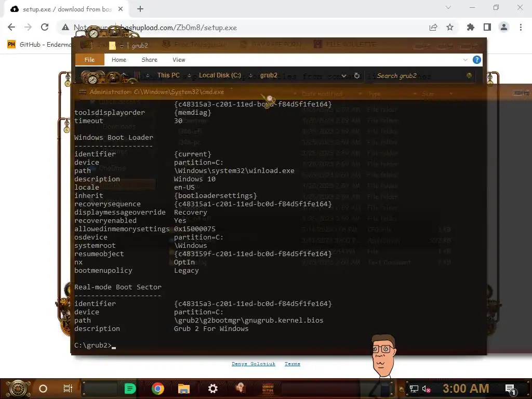Click the cmd.exe window title bar icon

tap(83, 92)
